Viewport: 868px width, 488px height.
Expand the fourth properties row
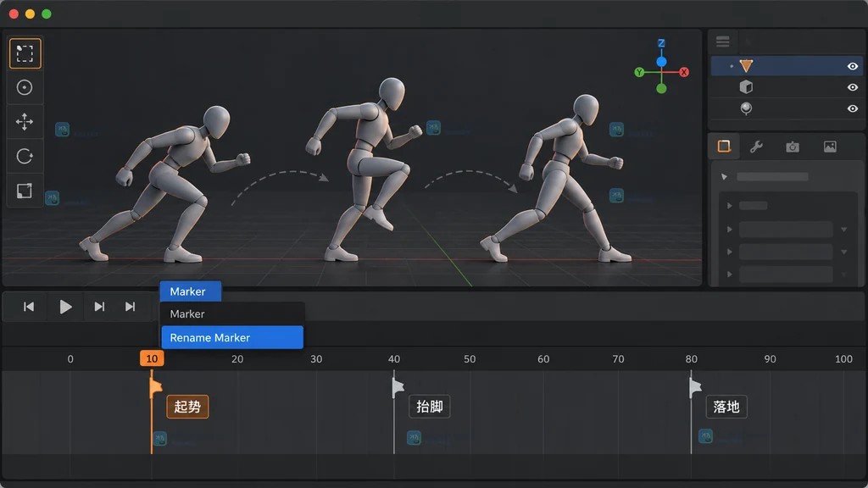[x=730, y=274]
